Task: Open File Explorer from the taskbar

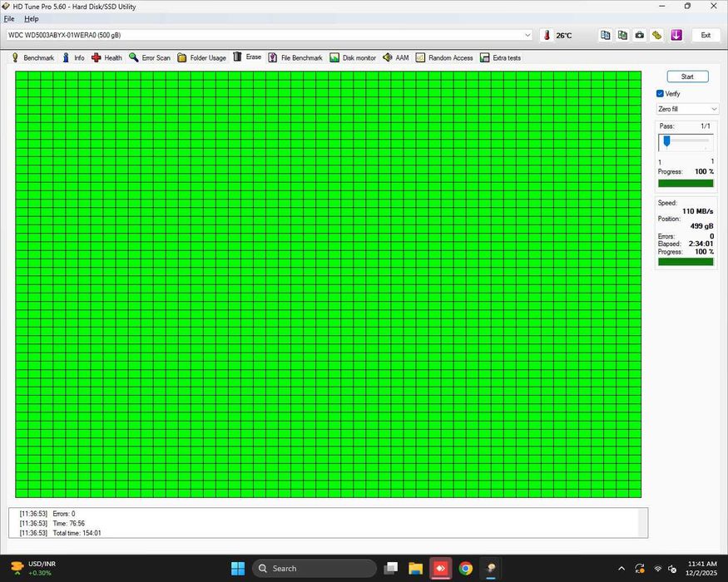Action: coord(415,568)
